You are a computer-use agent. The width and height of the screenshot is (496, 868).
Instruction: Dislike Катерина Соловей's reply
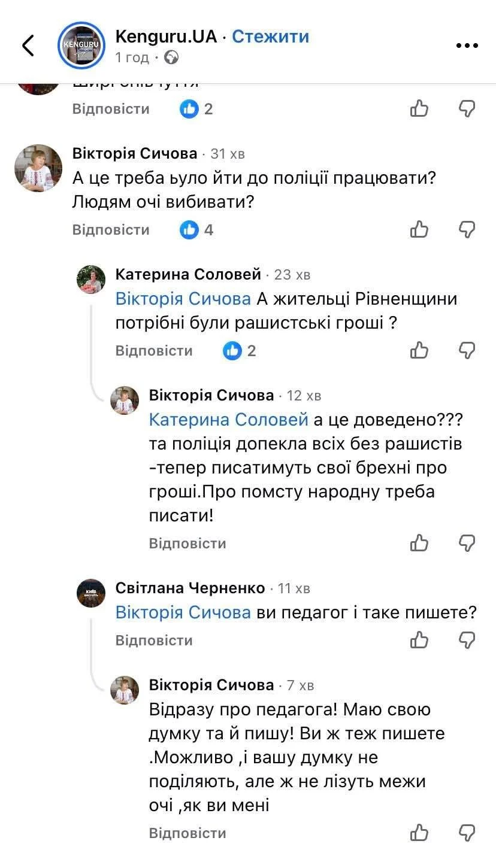tap(467, 350)
